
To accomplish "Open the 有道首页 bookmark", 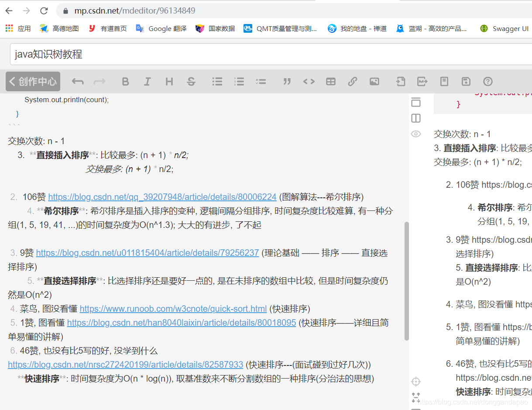I will 107,28.
